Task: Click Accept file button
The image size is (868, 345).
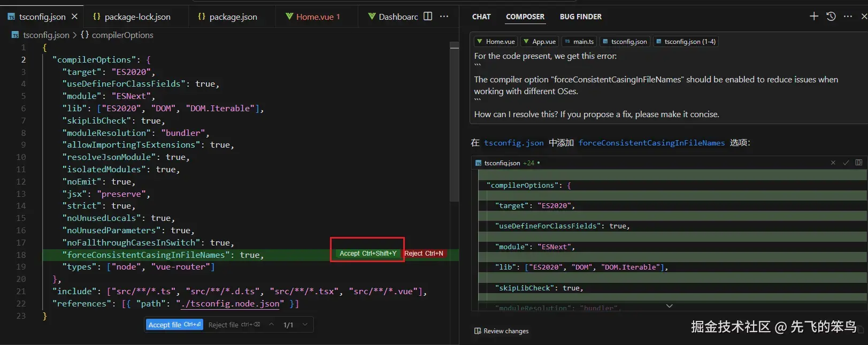Action: point(174,325)
